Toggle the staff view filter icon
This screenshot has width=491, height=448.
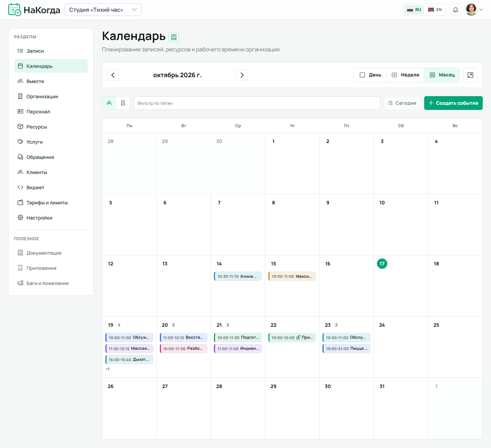(x=109, y=103)
